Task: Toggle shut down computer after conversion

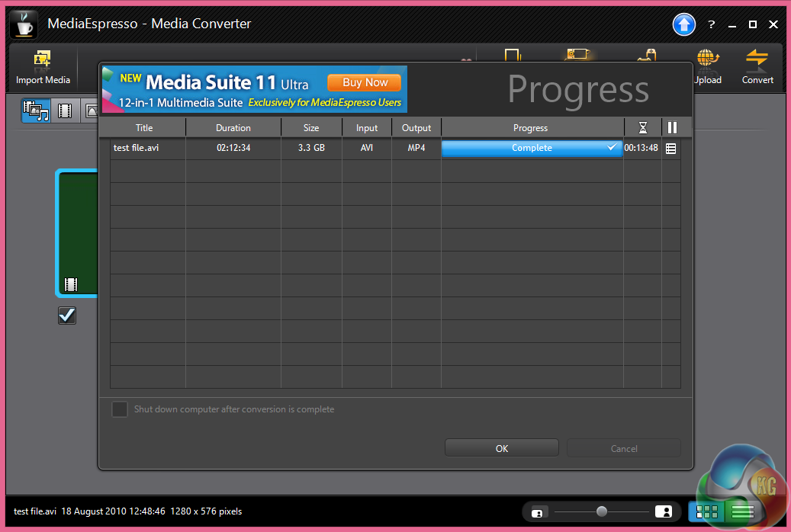Action: (x=120, y=409)
